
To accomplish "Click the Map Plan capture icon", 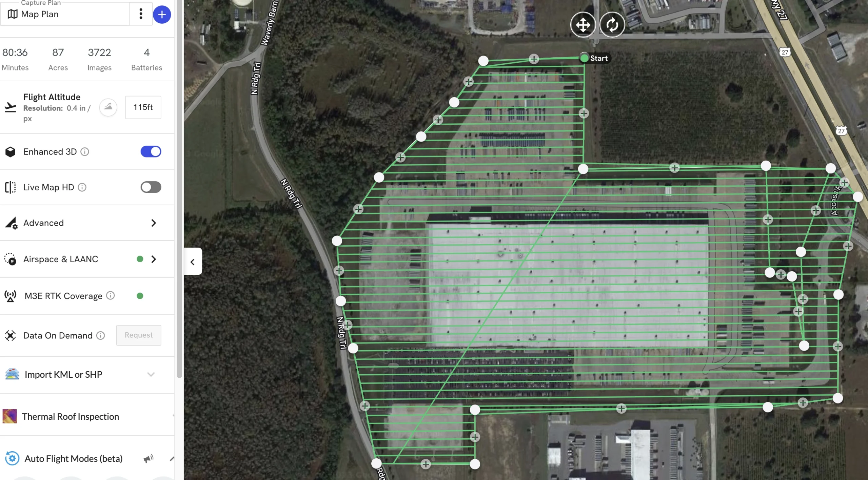I will point(13,14).
